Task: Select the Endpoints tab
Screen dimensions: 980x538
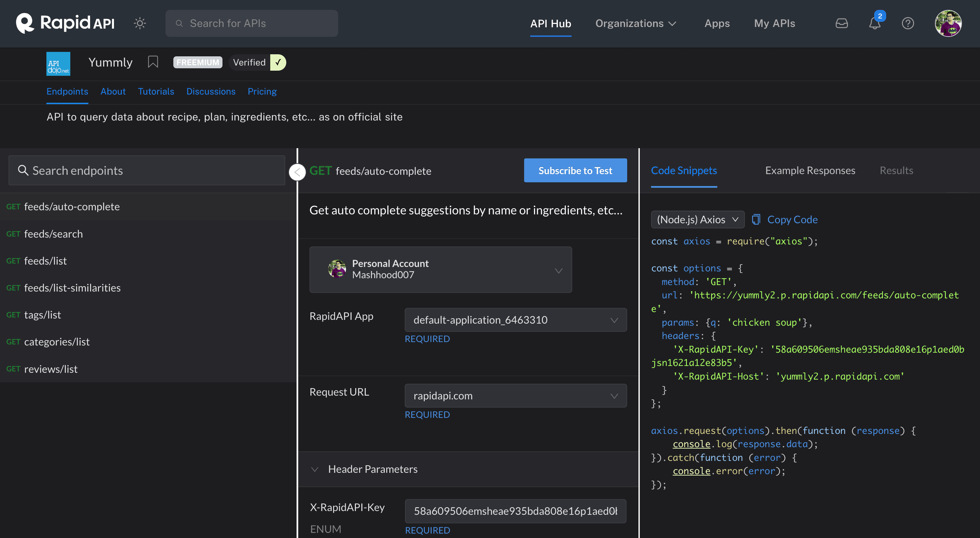Action: pyautogui.click(x=67, y=91)
